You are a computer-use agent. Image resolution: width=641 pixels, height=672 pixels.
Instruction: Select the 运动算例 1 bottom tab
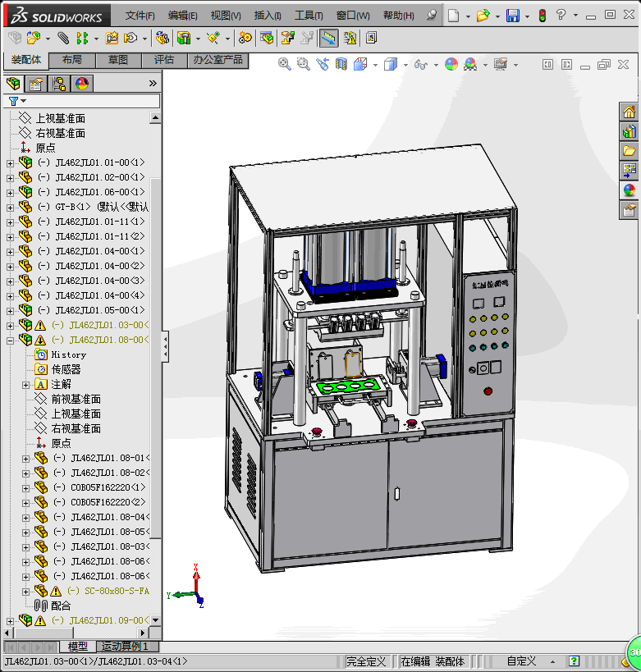click(124, 647)
